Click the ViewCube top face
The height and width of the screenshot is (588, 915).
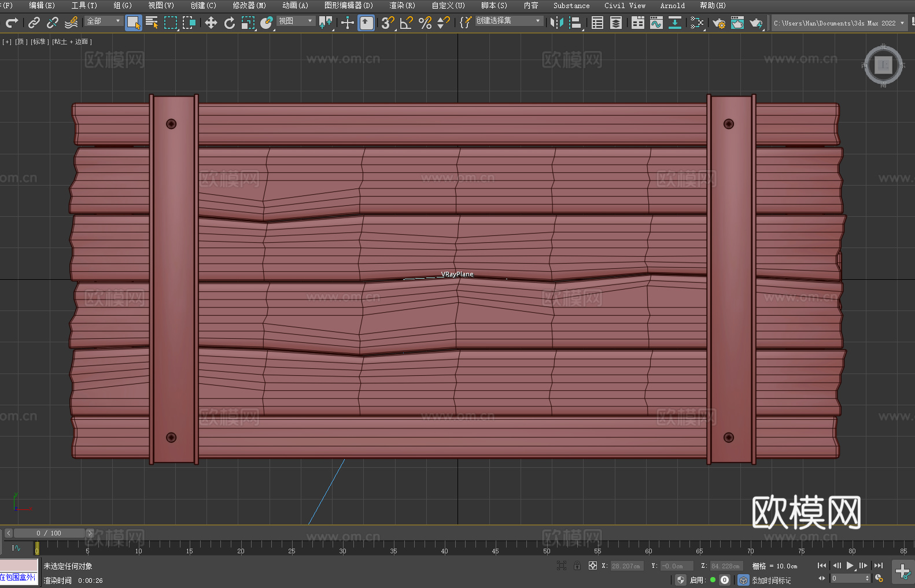[x=883, y=65]
